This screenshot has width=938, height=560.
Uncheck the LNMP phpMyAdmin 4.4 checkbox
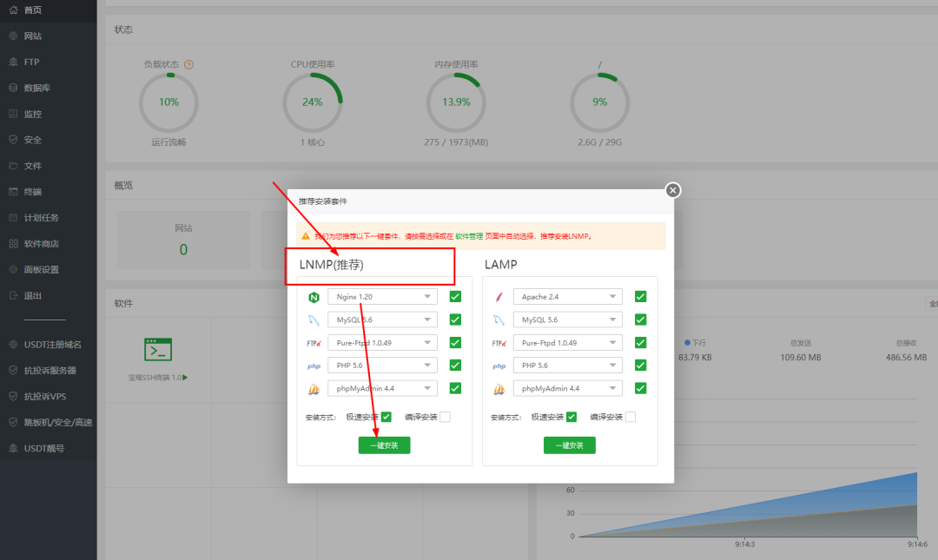(x=455, y=388)
